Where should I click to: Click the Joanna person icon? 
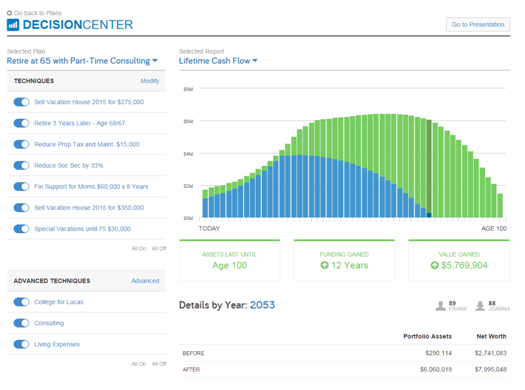(x=480, y=306)
